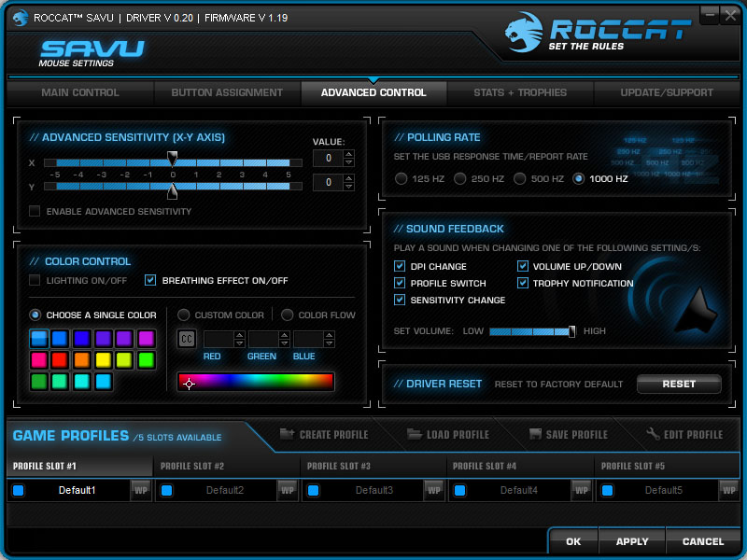Click Load Profile with open folder icon
The width and height of the screenshot is (747, 560).
click(448, 434)
